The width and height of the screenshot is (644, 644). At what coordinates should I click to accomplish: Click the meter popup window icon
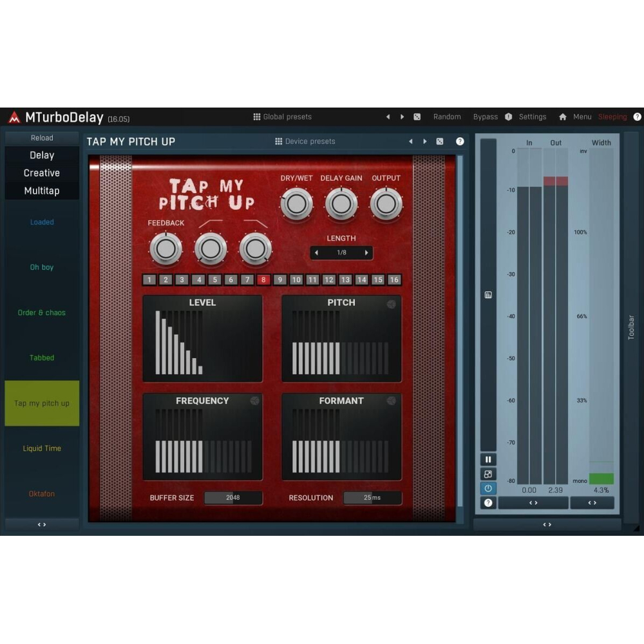click(x=488, y=474)
